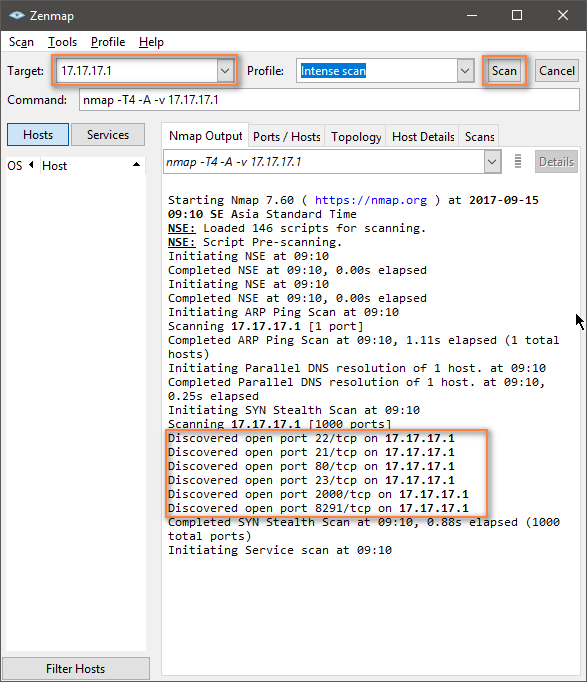Show the Services list
The height and width of the screenshot is (682, 587).
click(108, 134)
